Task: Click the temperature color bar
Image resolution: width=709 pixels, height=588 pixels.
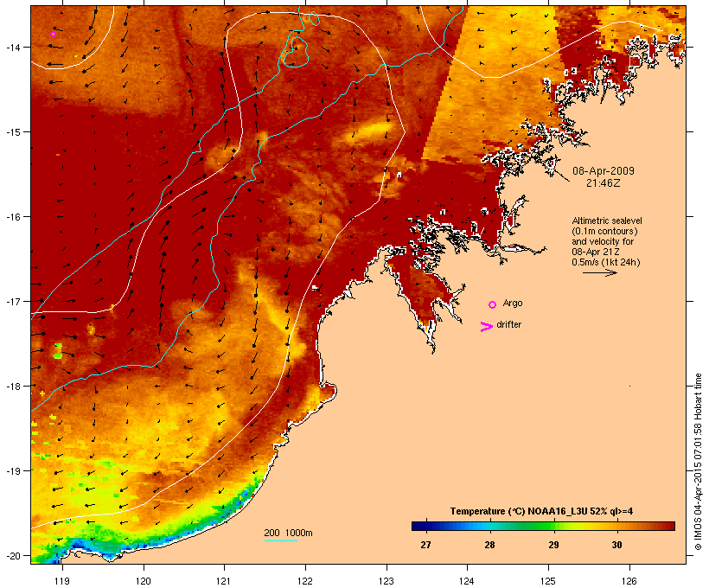Action: [x=543, y=526]
